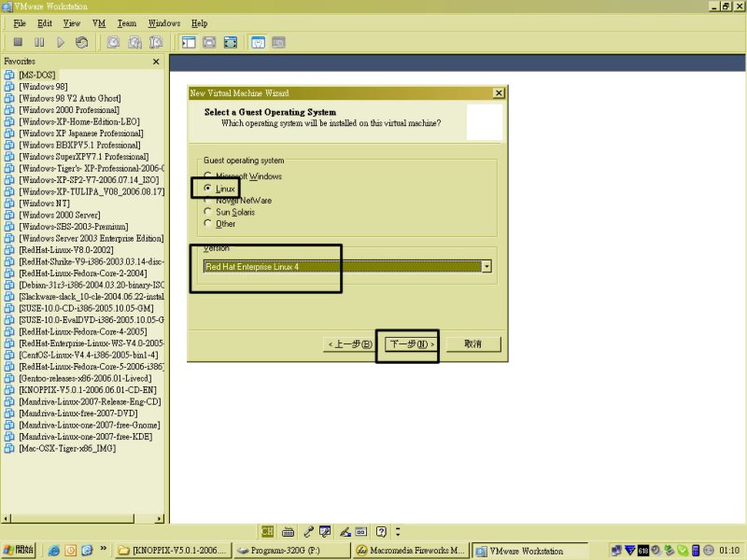Click the soft keyboard icon on language bar

[288, 531]
